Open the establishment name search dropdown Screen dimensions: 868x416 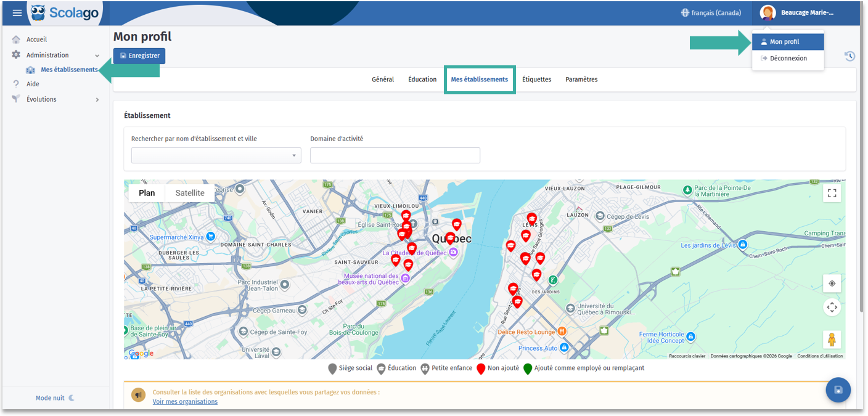click(x=216, y=155)
